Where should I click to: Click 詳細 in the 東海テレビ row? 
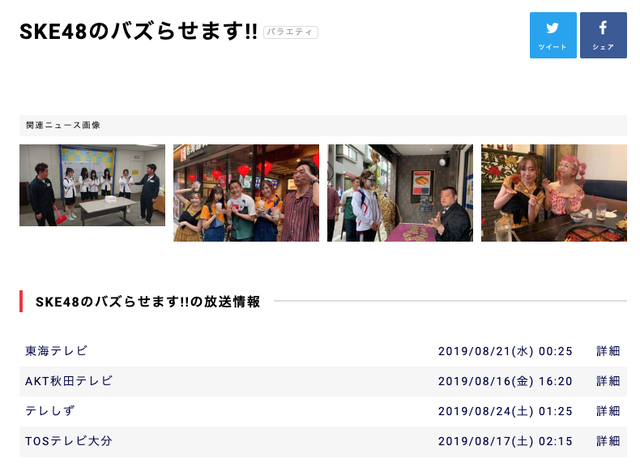(x=608, y=351)
